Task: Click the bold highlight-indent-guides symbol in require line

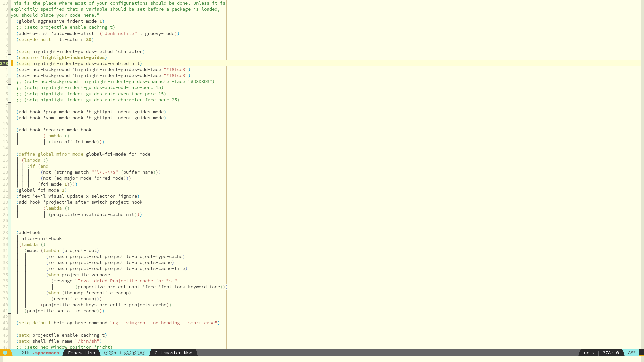Action: pyautogui.click(x=73, y=57)
